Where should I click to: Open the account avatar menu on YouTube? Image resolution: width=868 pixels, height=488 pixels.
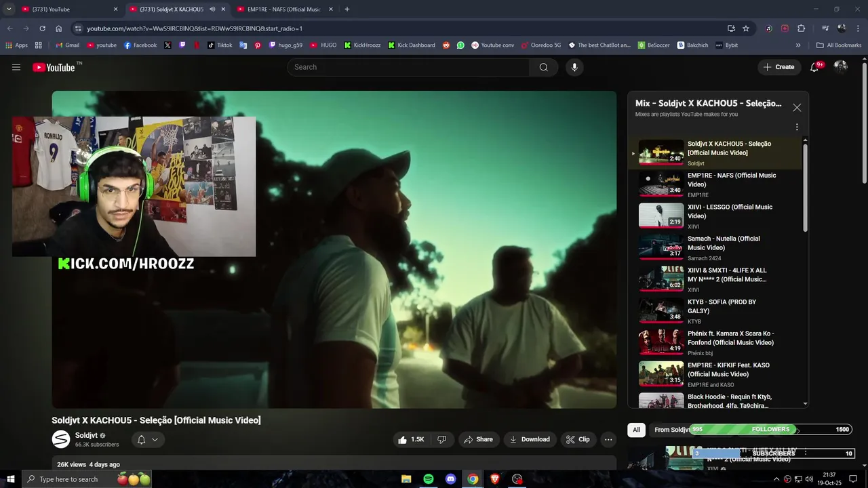[x=841, y=66]
